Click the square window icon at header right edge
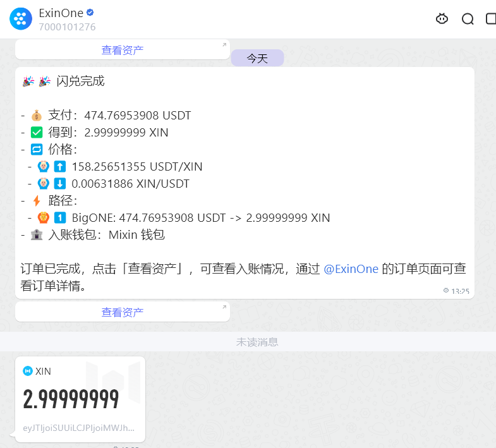496x448 pixels. [491, 19]
